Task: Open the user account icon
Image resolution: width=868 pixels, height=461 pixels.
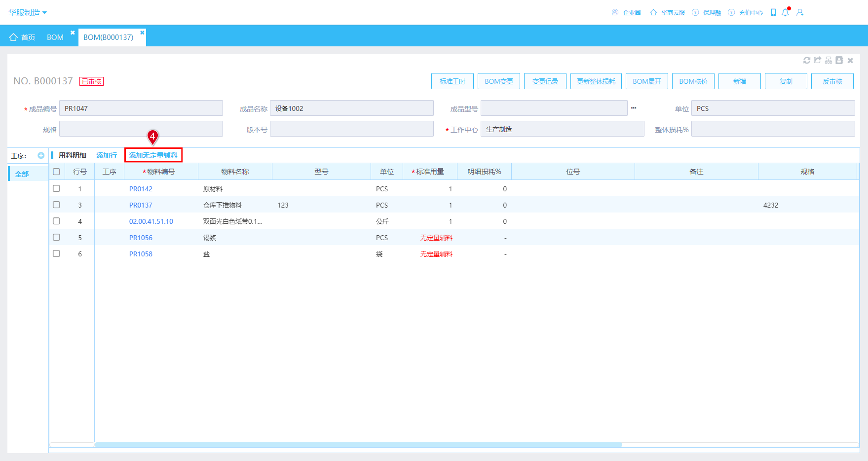Action: 800,12
